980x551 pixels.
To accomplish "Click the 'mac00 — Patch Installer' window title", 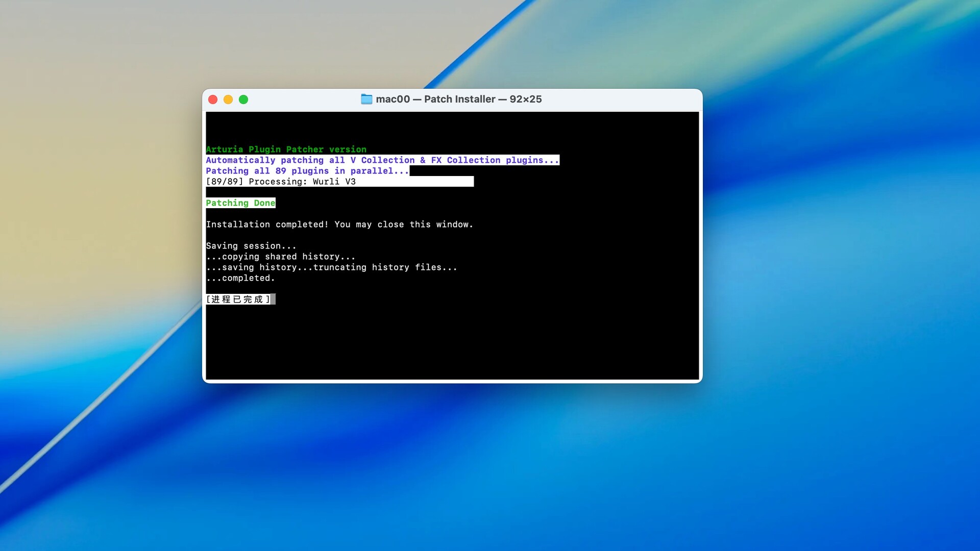I will click(435, 99).
